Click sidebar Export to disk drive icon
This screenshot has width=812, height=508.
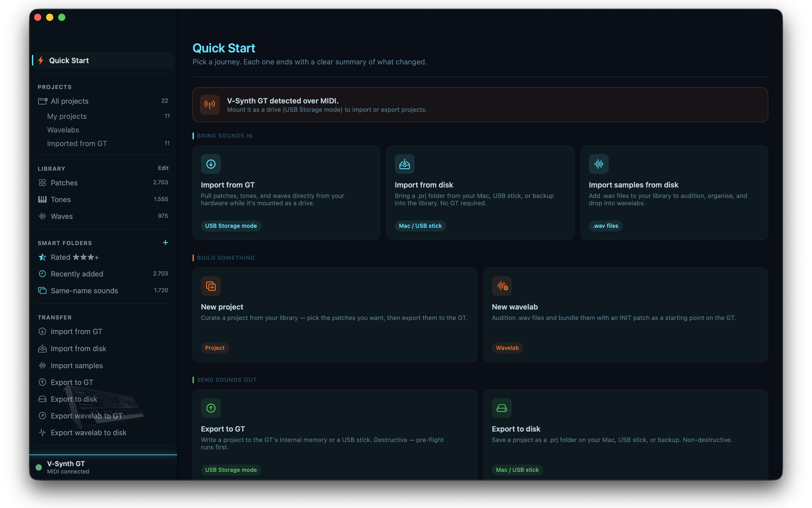coord(42,399)
